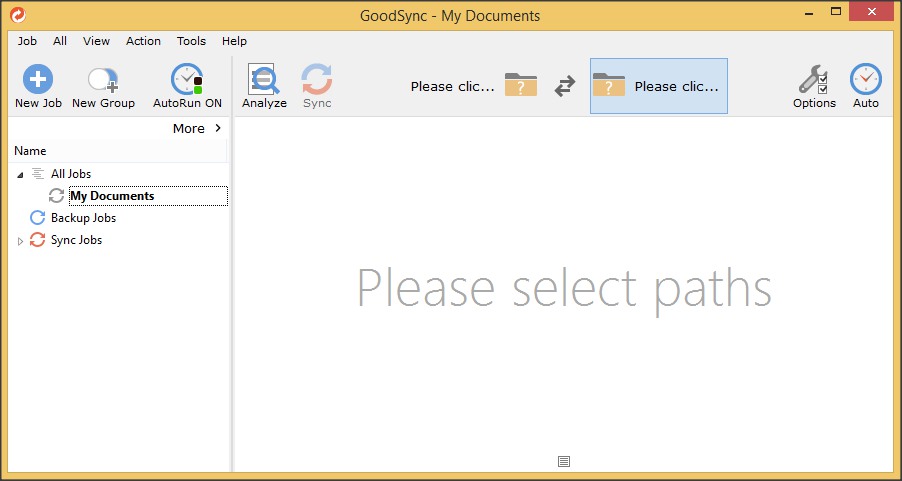This screenshot has height=481, width=902.
Task: Click the GoodSync logo in the title bar
Action: (x=18, y=14)
